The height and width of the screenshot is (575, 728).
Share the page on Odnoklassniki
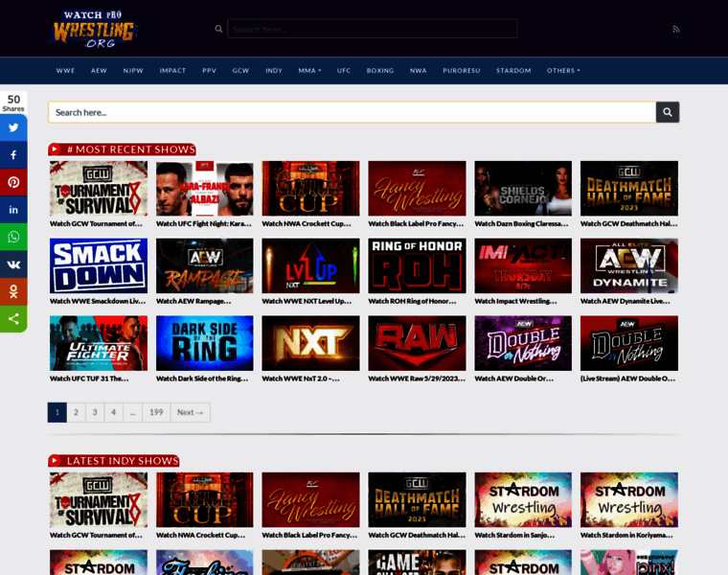13,291
